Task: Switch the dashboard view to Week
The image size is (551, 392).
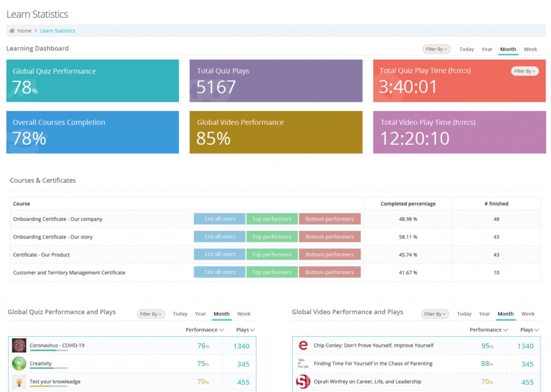Action: point(531,48)
